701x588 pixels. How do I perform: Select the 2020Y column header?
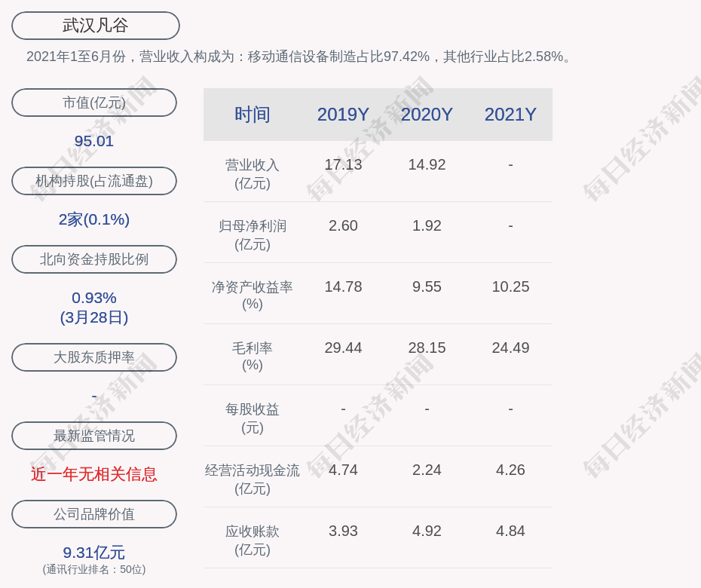click(427, 115)
